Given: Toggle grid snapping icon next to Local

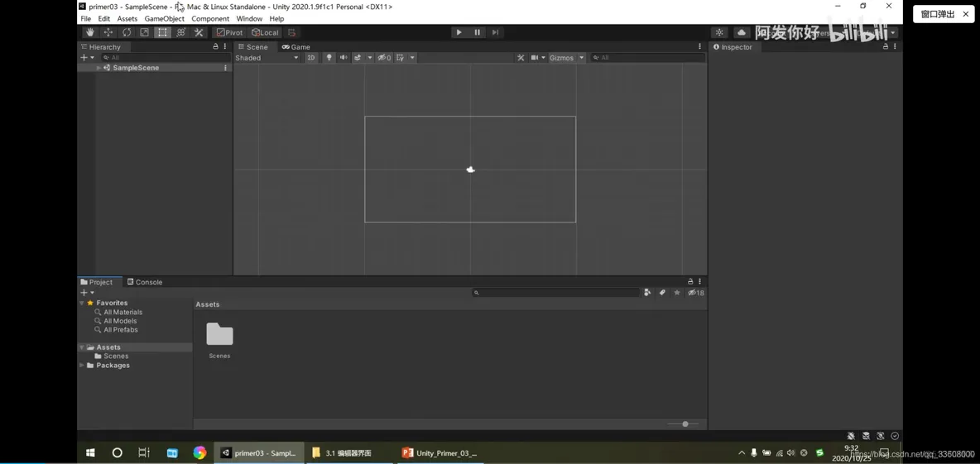Looking at the screenshot, I should pyautogui.click(x=292, y=32).
